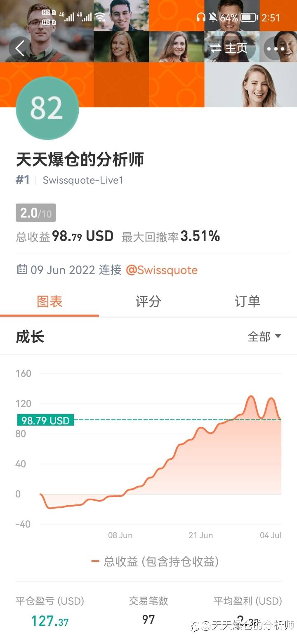297x644 pixels.
Task: Tap the 98.79 USD chart value label
Action: [x=45, y=420]
